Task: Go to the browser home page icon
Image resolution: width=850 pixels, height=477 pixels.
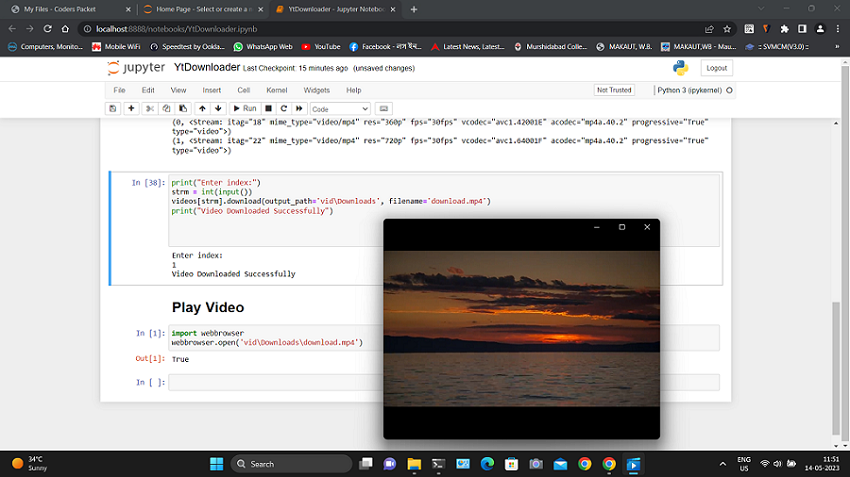Action: (65, 29)
